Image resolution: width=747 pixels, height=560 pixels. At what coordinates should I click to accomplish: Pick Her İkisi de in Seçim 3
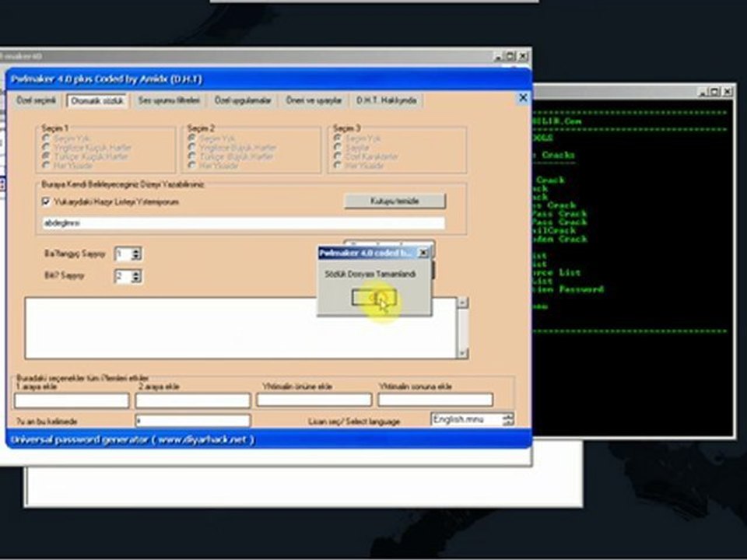(x=338, y=165)
